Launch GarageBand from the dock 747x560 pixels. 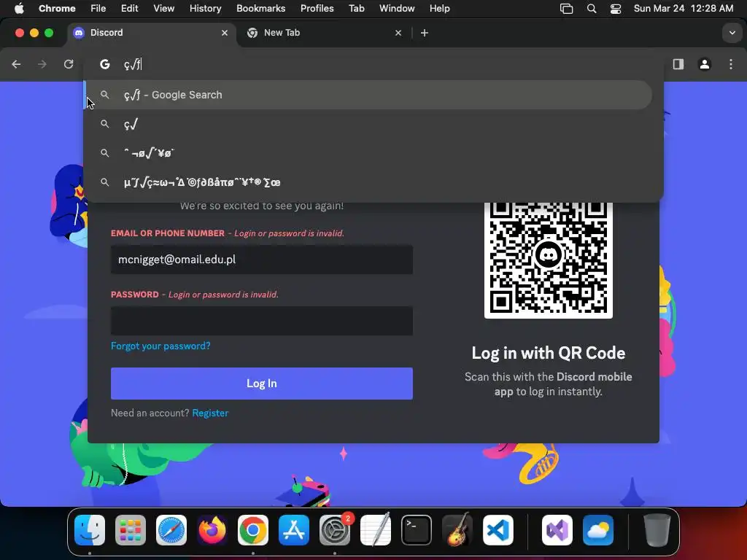[x=457, y=530]
